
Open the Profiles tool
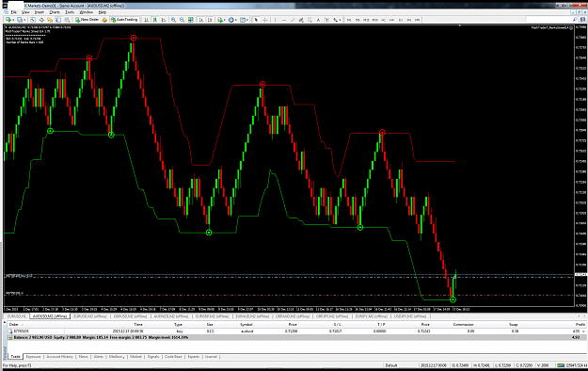tap(19, 20)
